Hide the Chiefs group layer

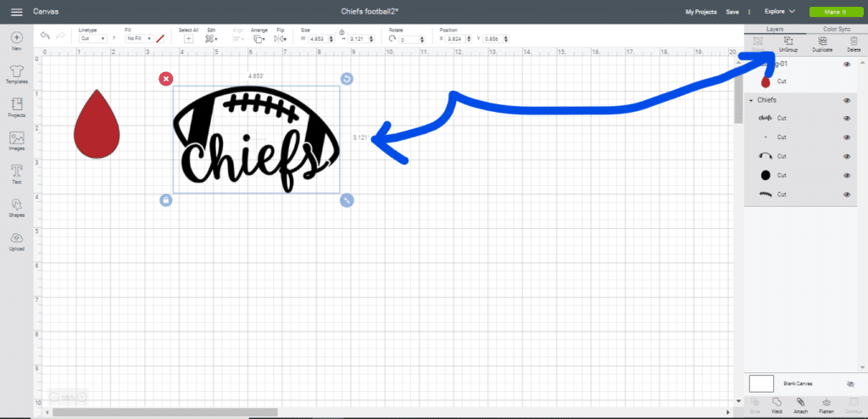[x=846, y=100]
